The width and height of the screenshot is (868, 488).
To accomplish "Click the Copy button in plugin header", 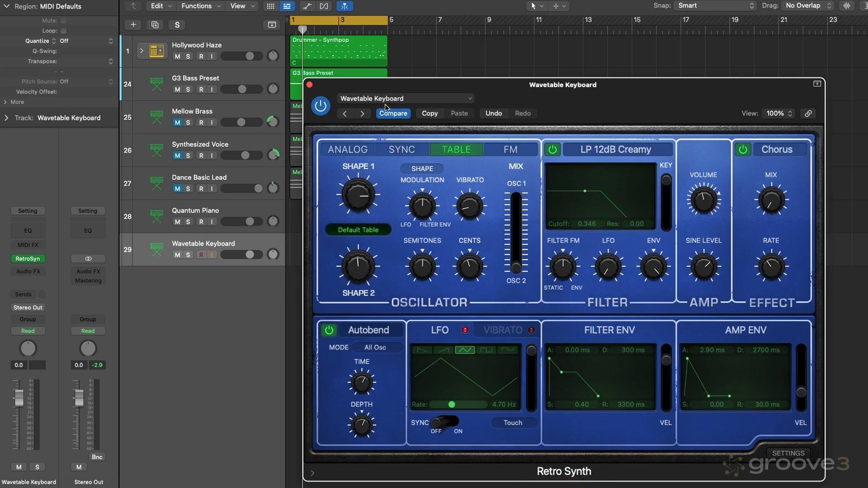I will (429, 113).
